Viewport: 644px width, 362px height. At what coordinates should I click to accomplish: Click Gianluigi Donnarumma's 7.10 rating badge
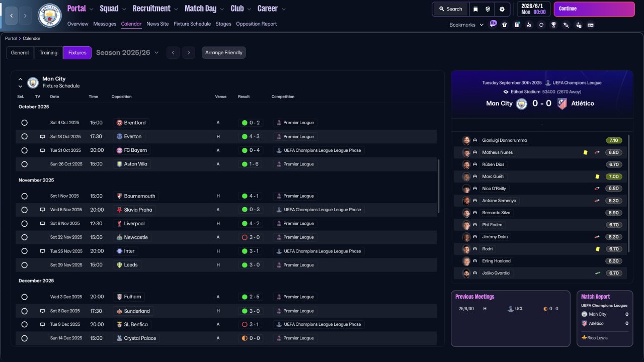[x=614, y=140]
